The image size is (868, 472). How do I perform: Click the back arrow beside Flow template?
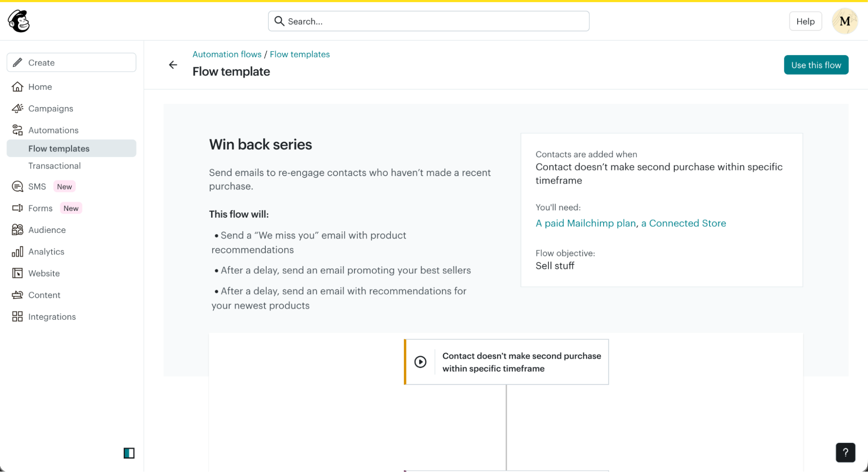173,65
